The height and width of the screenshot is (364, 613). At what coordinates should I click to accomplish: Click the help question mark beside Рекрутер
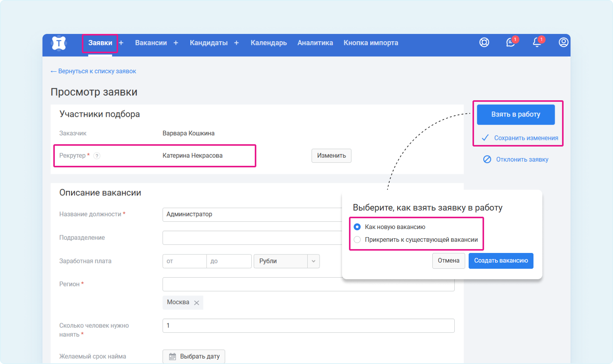[97, 156]
